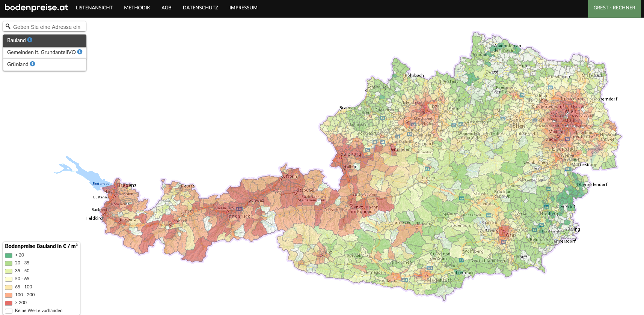Screen dimensions: 644x315
Task: Open the GREST - Rechner button
Action: pos(614,8)
